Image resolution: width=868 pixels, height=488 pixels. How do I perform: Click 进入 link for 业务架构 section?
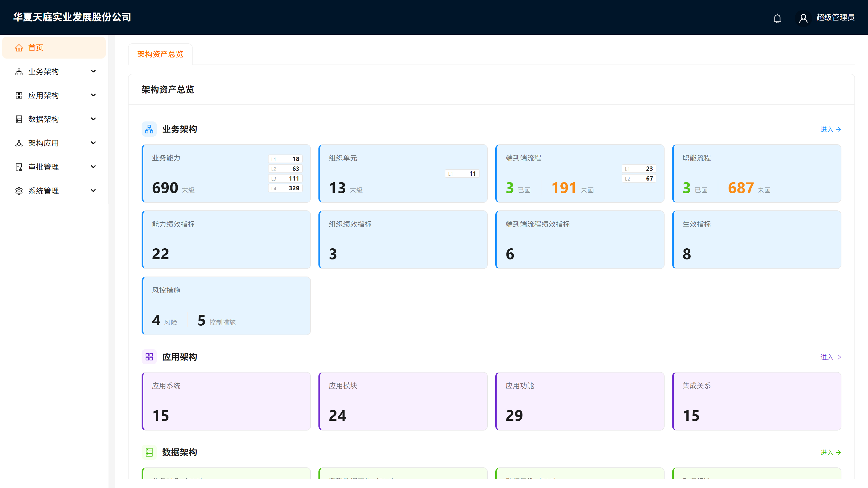click(831, 129)
